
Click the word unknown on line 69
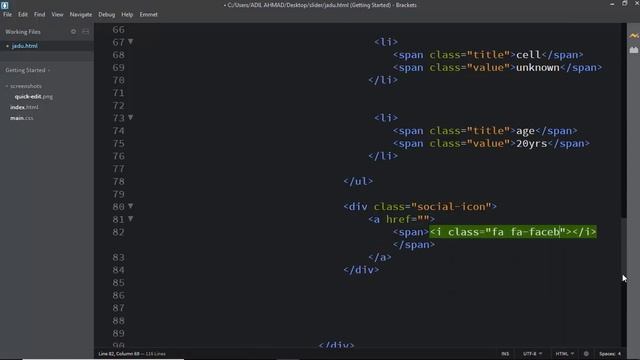point(538,67)
